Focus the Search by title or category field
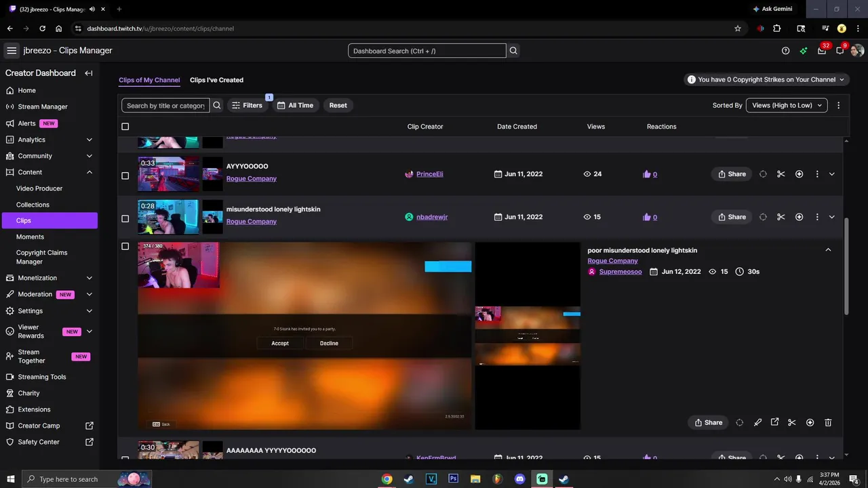The height and width of the screenshot is (488, 868). point(165,105)
